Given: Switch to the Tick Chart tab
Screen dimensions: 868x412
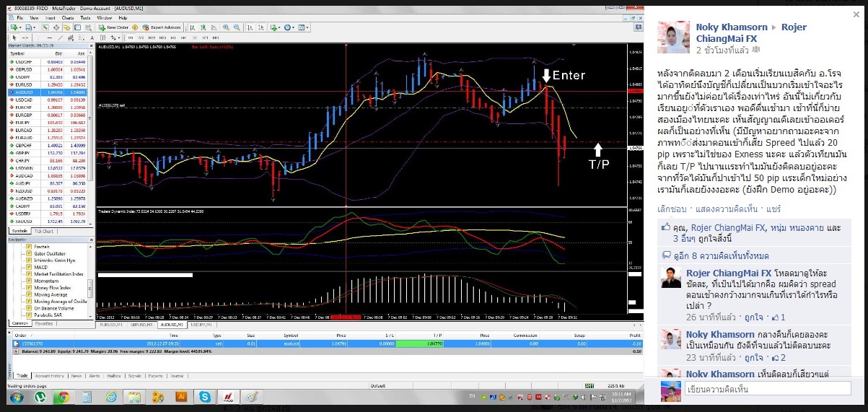Looking at the screenshot, I should pyautogui.click(x=43, y=231).
